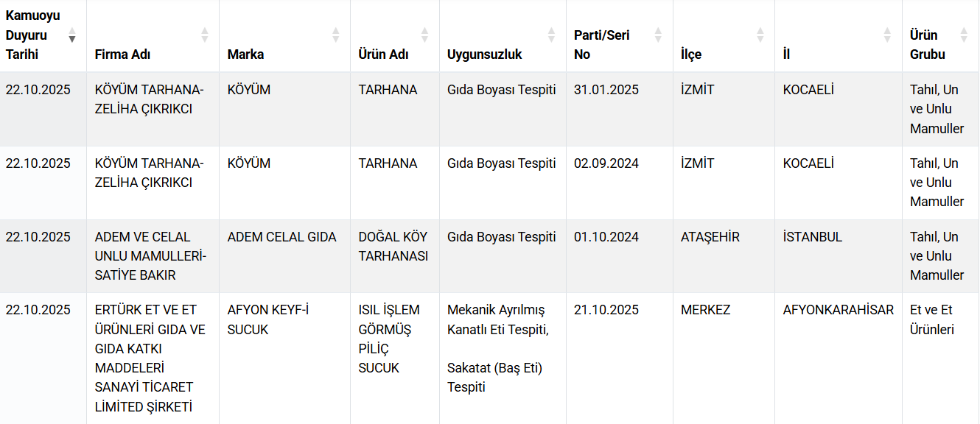Viewport: 980px width, 424px height.
Task: Select the ATAŞEHİR district cell
Action: point(710,237)
